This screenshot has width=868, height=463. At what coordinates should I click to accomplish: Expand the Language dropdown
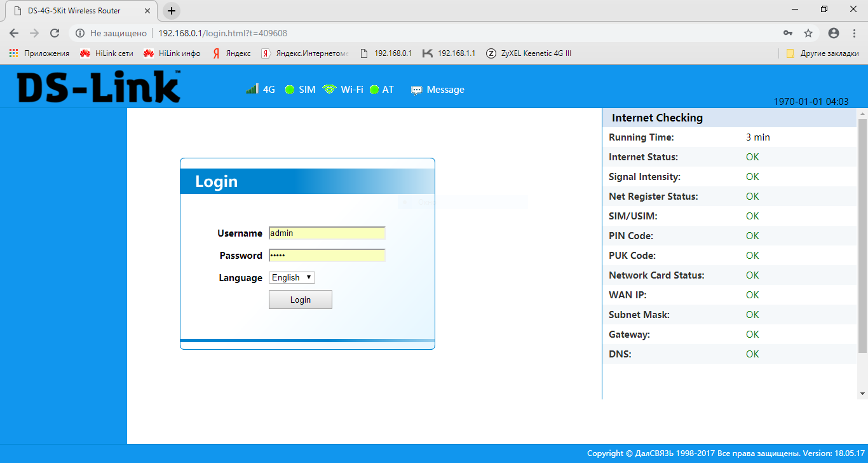[292, 277]
